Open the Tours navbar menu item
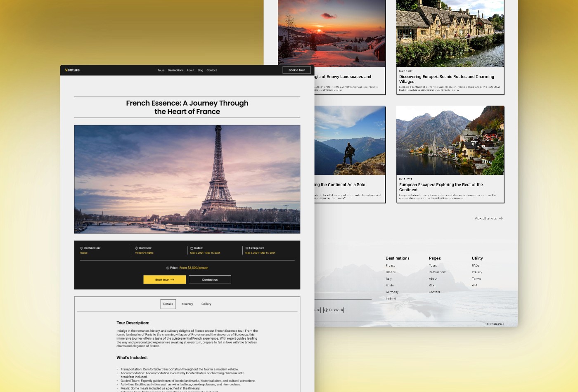Image resolution: width=578 pixels, height=392 pixels. (x=161, y=70)
